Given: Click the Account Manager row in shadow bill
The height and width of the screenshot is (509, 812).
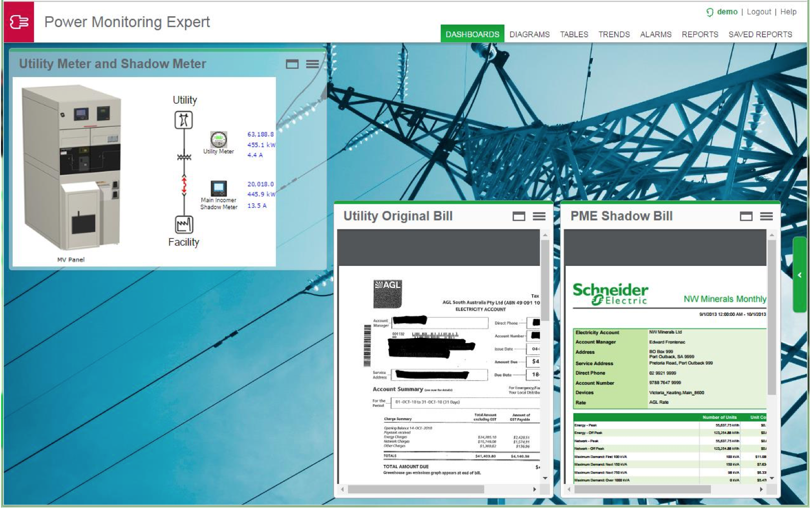Looking at the screenshot, I should (x=670, y=342).
